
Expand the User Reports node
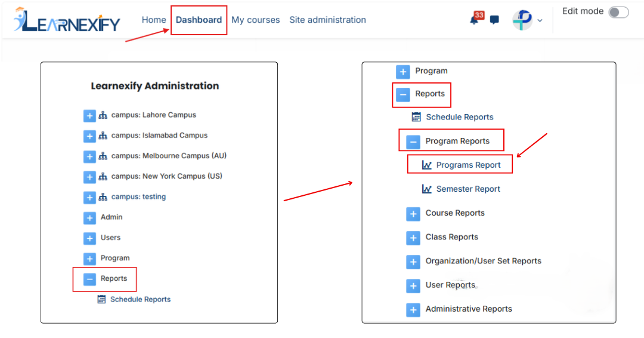(x=413, y=286)
